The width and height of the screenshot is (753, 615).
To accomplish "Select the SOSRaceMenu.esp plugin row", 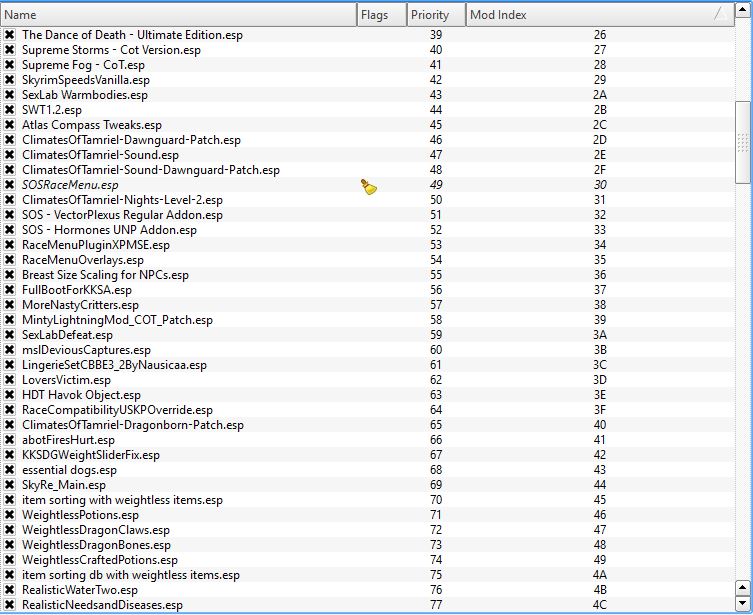I will pyautogui.click(x=70, y=185).
